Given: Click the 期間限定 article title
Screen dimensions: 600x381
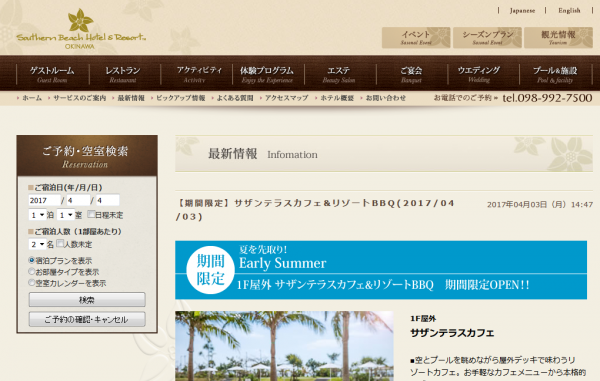Looking at the screenshot, I should [315, 210].
